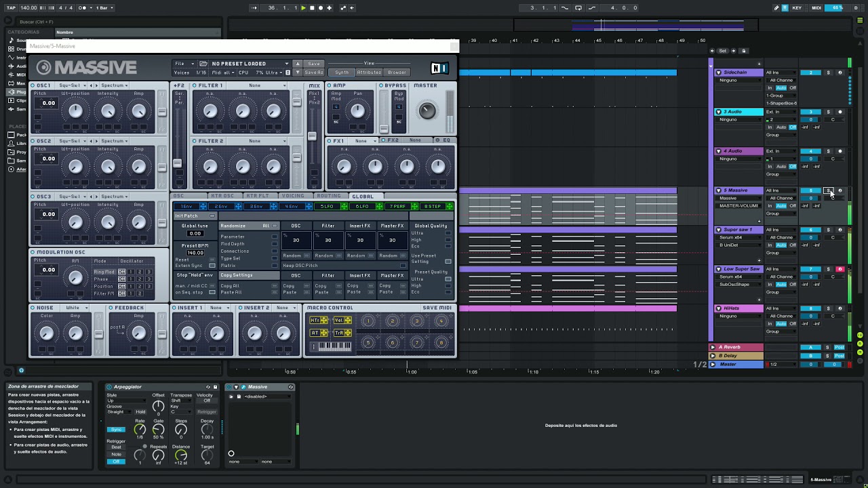
Task: Click the TAP tempo button
Action: [x=11, y=8]
